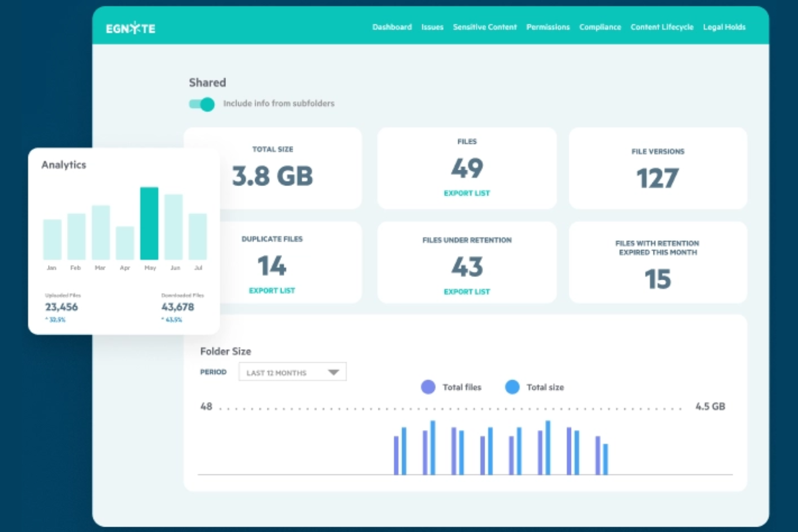Image resolution: width=798 pixels, height=532 pixels.
Task: Toggle Include info from subfolders switch
Action: pyautogui.click(x=202, y=104)
